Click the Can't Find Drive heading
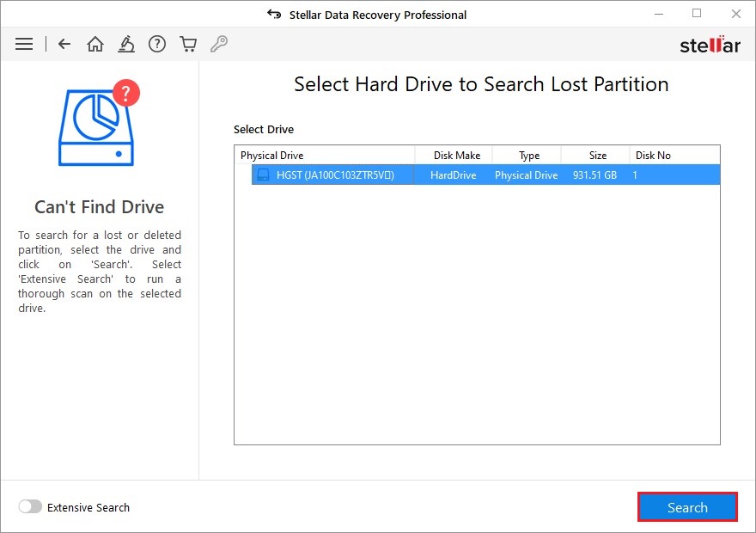Screen dimensions: 756x533 click(x=99, y=206)
